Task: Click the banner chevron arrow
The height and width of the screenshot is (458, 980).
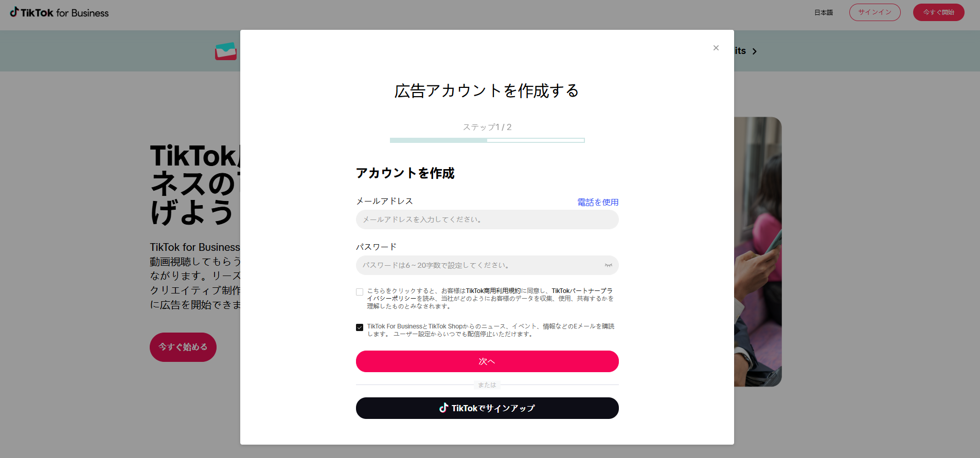Action: tap(755, 51)
